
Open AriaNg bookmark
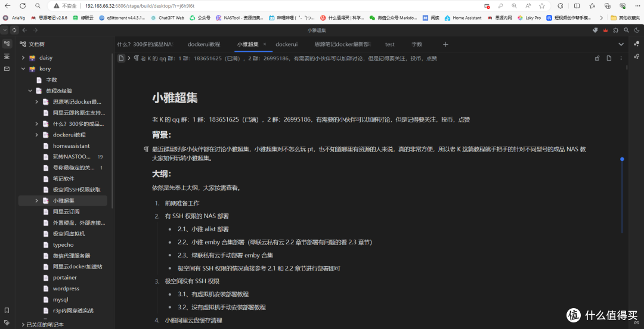click(x=13, y=18)
